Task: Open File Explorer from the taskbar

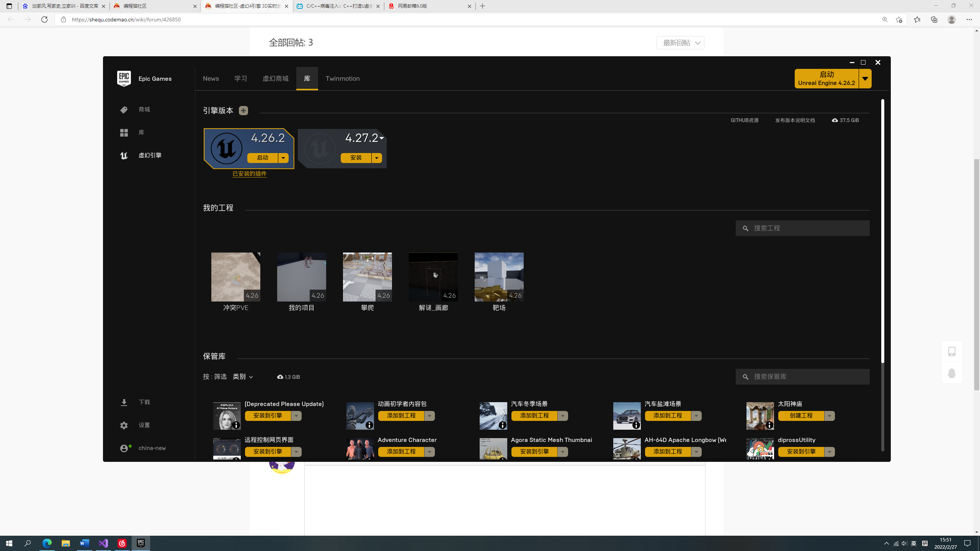Action: [66, 543]
